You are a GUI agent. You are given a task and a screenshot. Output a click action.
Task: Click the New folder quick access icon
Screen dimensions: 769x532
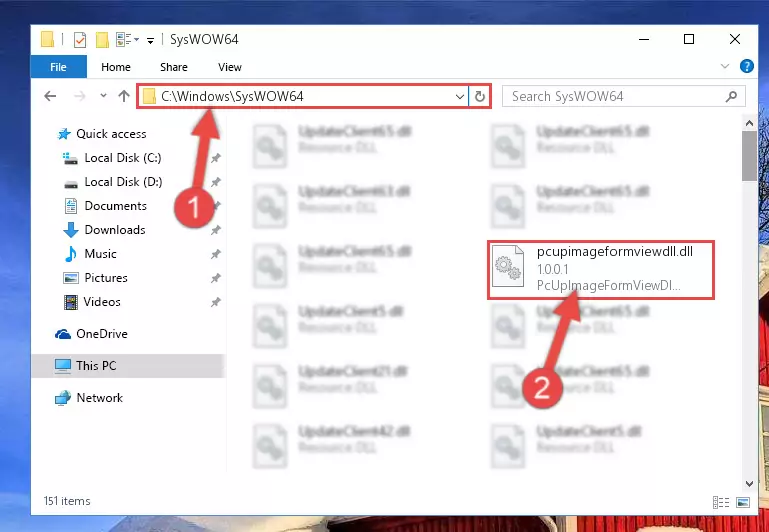point(102,39)
